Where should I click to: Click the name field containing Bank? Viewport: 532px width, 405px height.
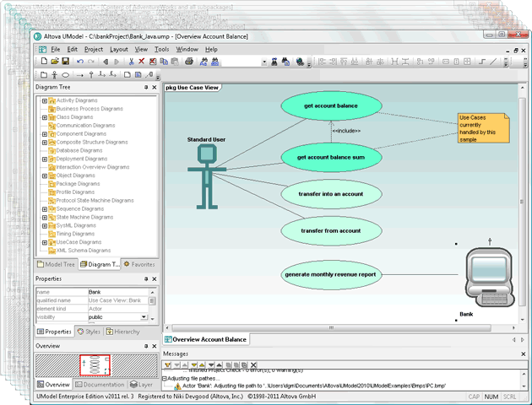tap(118, 292)
